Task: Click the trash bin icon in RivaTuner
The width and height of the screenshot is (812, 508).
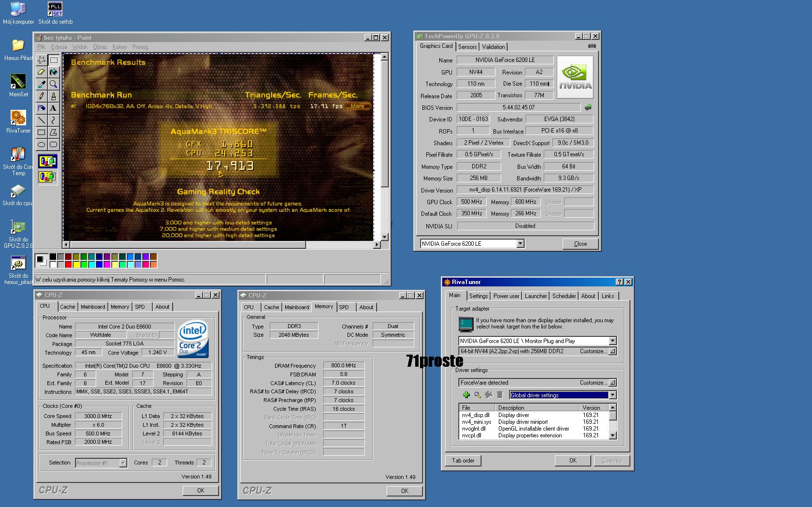Action: click(500, 395)
